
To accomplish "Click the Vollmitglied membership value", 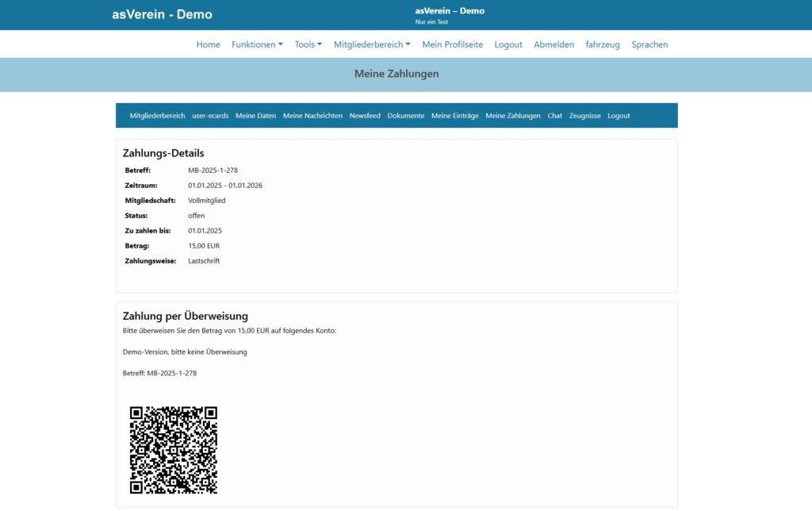I will pyautogui.click(x=207, y=201).
